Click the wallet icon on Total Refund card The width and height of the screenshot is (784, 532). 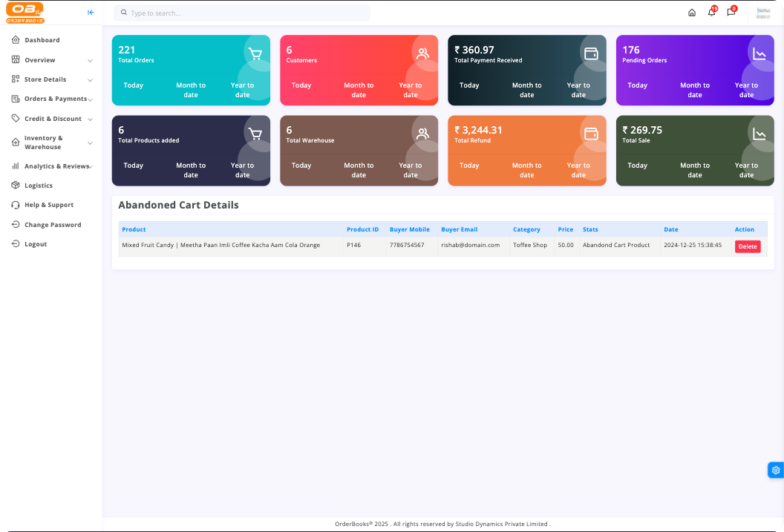click(591, 134)
